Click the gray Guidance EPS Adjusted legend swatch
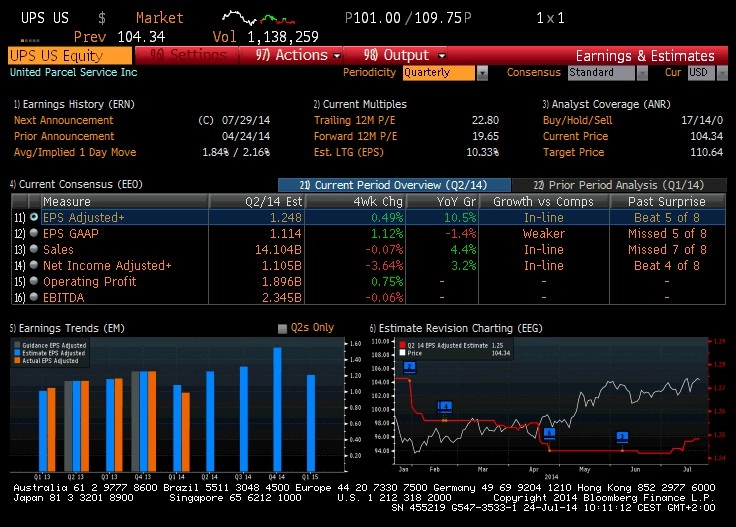 [x=17, y=345]
